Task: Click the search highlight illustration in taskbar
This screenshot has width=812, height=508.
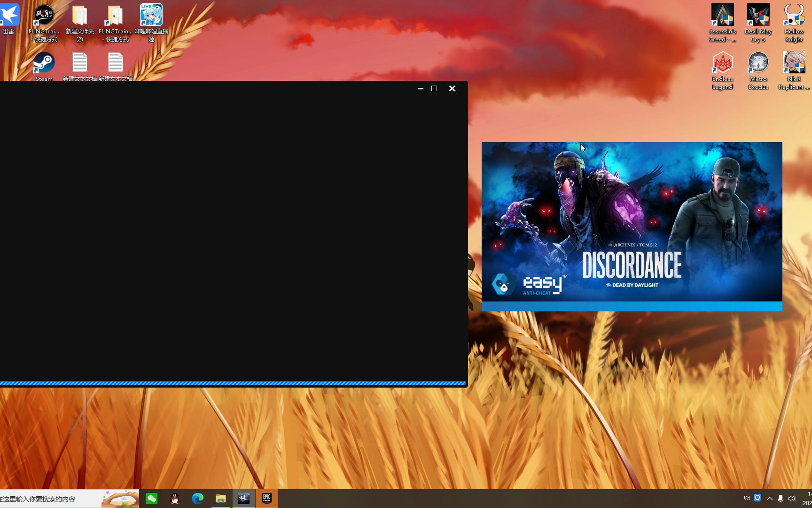Action: tap(120, 499)
